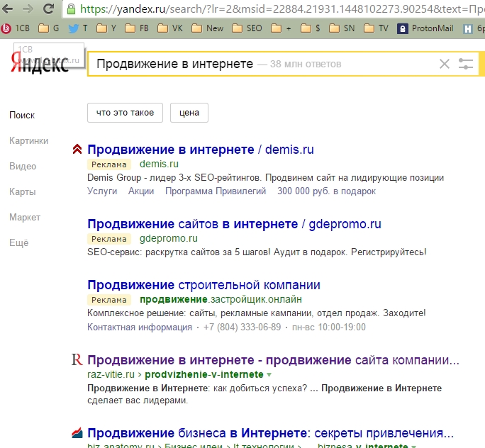Switch to Картинки search
Screen dimensions: 485x448
click(29, 140)
